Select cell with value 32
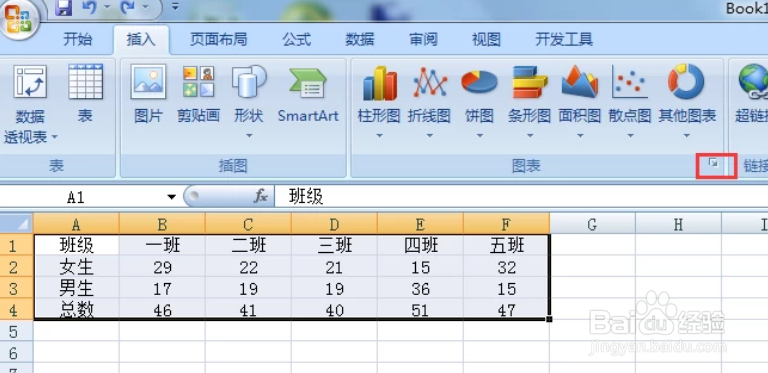 (x=506, y=266)
